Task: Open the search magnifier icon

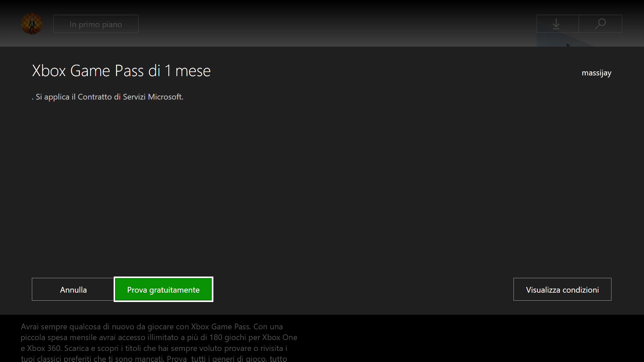Action: pos(600,24)
